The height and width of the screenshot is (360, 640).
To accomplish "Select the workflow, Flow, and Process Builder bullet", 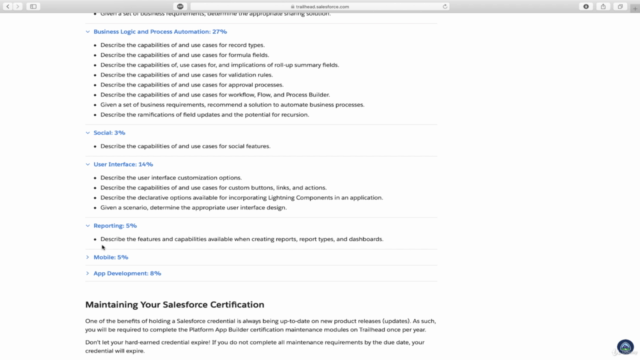I will pyautogui.click(x=215, y=95).
